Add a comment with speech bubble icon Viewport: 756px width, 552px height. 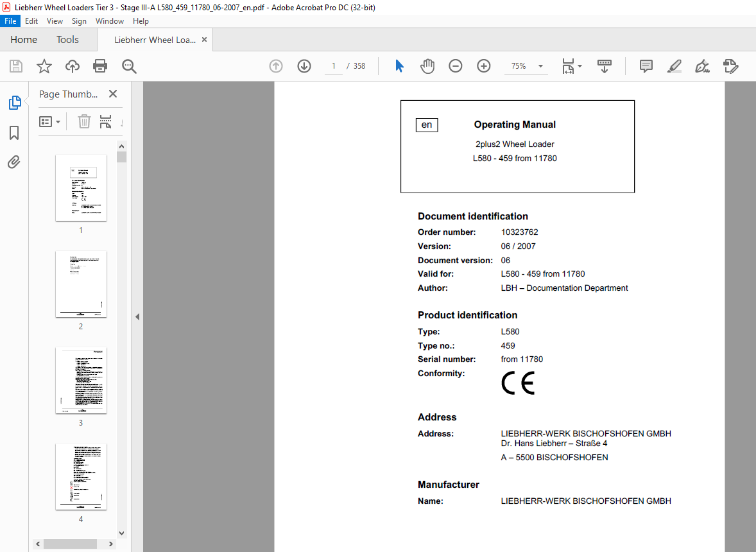point(646,66)
